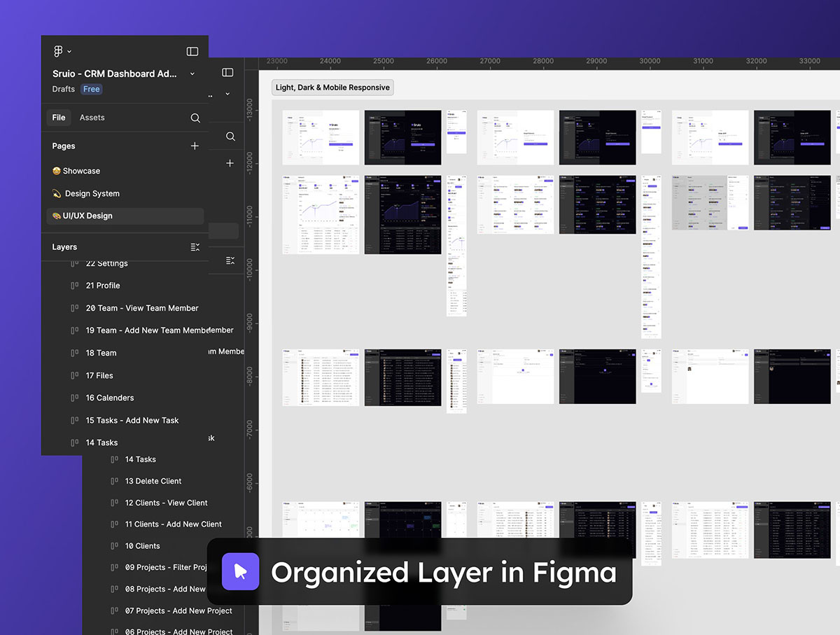840x635 pixels.
Task: Select the 07 Projects - Add New Project layer
Action: coord(178,611)
